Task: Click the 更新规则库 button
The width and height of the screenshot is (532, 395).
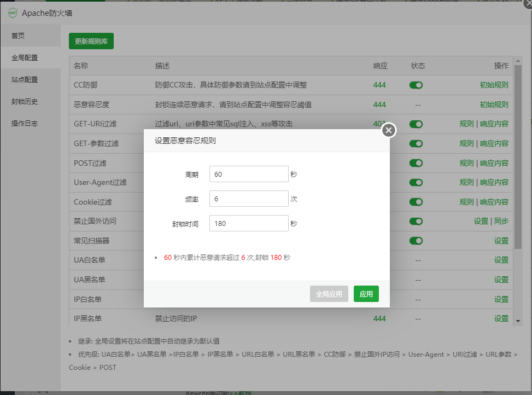Action: click(x=91, y=41)
